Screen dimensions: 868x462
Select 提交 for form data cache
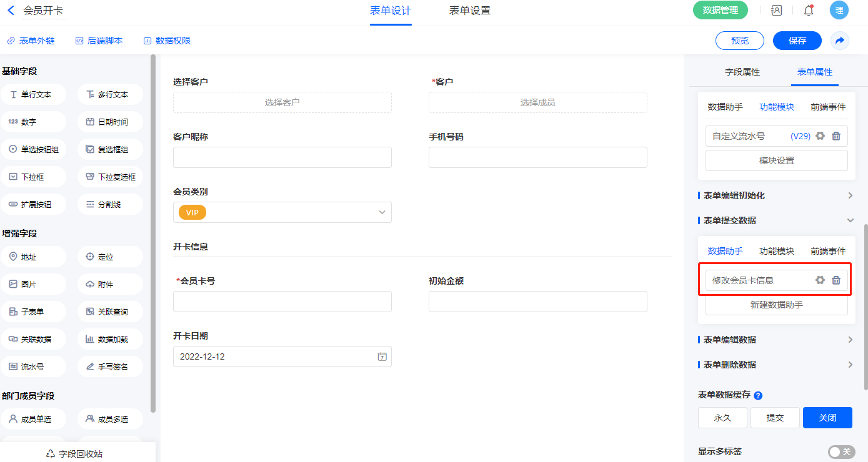point(775,418)
